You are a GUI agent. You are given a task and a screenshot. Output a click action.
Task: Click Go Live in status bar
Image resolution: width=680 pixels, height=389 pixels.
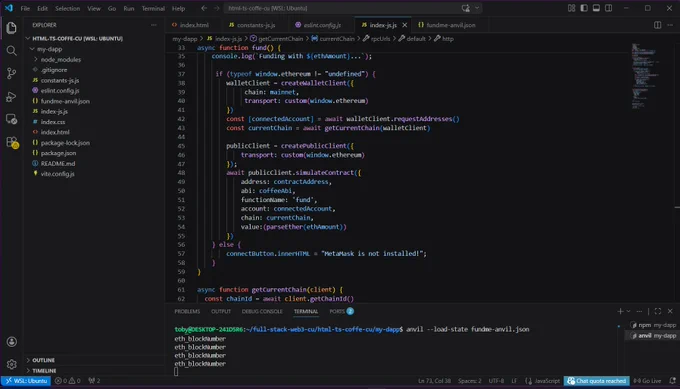[x=647, y=381]
